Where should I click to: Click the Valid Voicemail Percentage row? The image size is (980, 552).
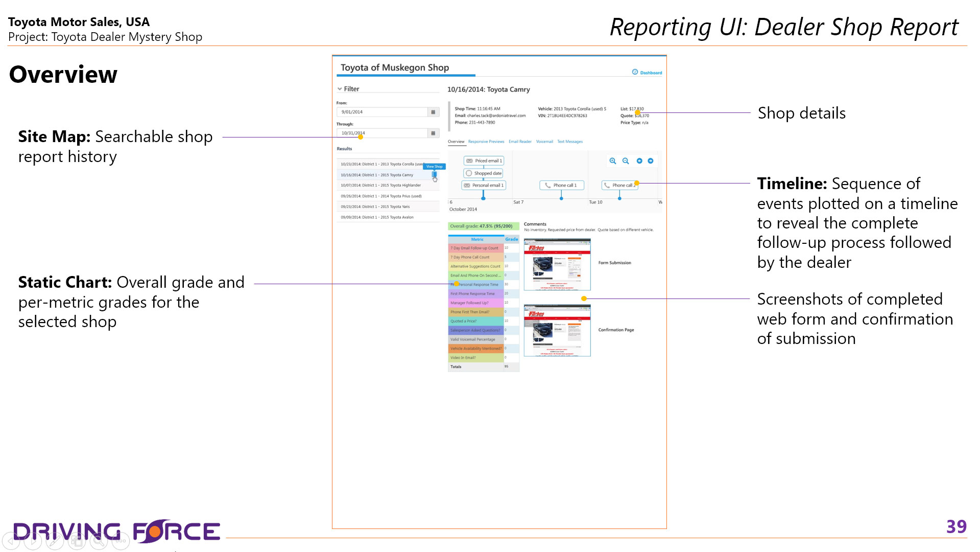pyautogui.click(x=483, y=339)
